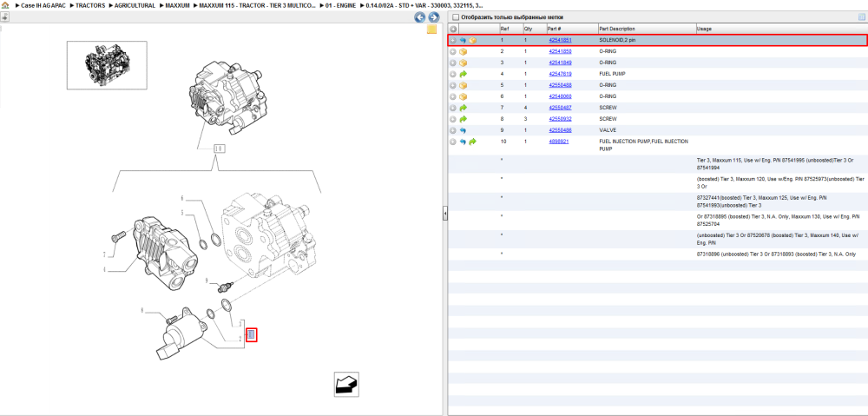The image size is (868, 416).
Task: Select callout 9 on the diagram
Action: 207,281
